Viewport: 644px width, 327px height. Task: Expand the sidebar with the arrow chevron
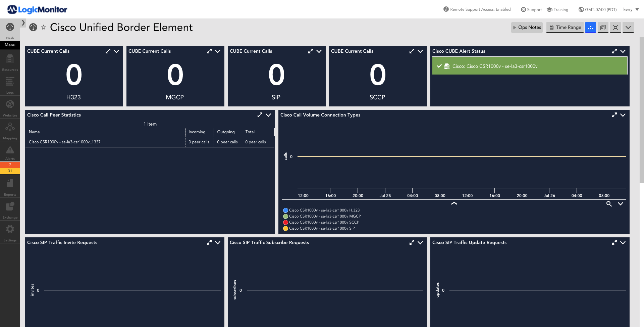[x=23, y=23]
